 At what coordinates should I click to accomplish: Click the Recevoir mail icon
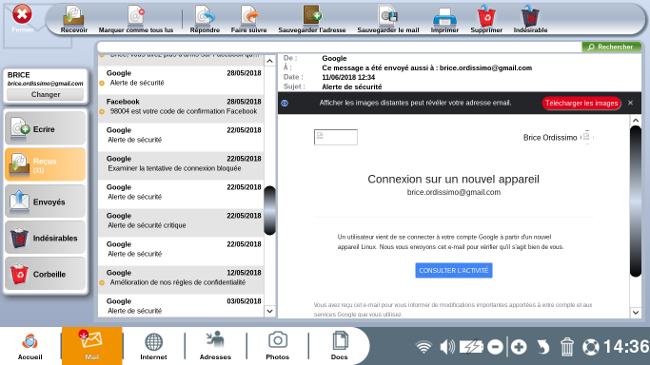74,19
